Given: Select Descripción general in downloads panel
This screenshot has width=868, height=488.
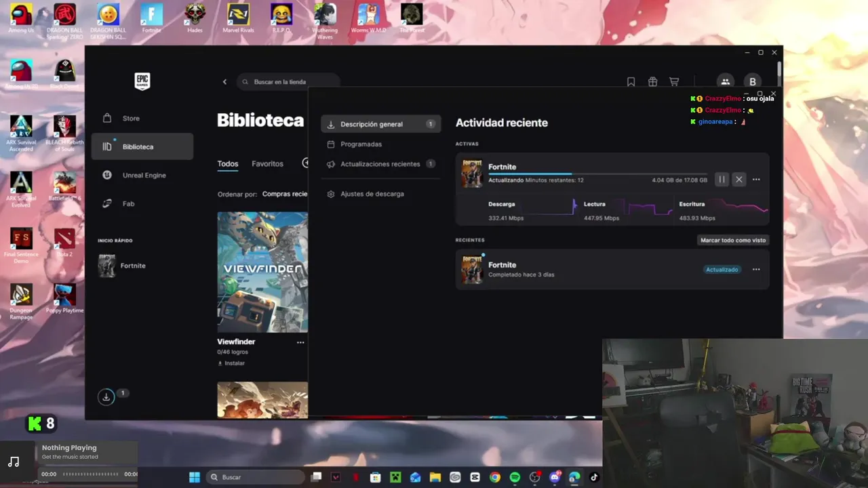Looking at the screenshot, I should click(x=380, y=124).
